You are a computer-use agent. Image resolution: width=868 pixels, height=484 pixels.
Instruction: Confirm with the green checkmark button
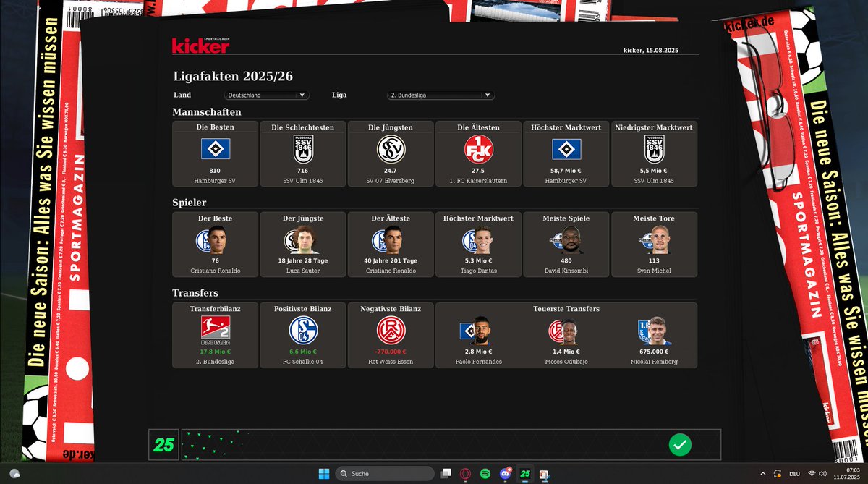coord(679,444)
